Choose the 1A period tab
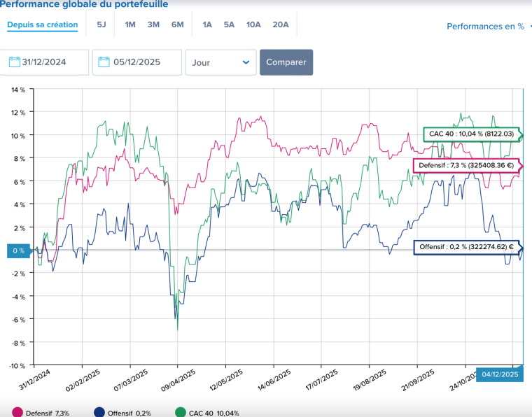 [x=207, y=24]
